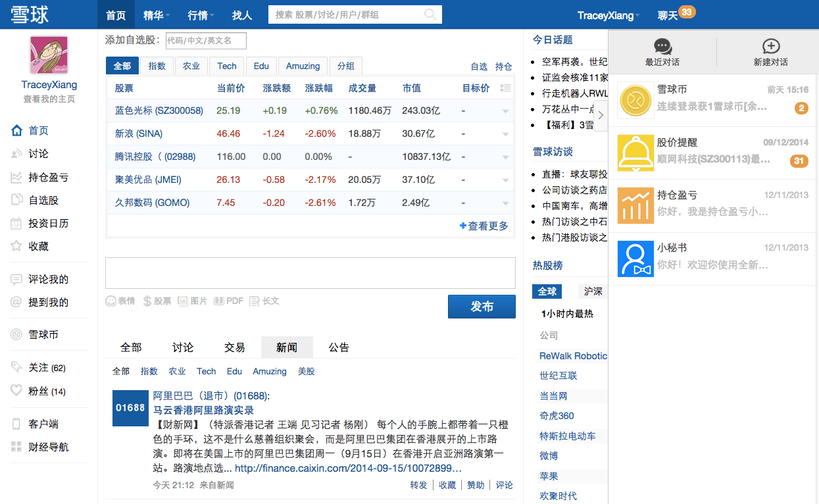This screenshot has height=504, width=819.
Task: Click the 发布 publish button
Action: click(482, 307)
